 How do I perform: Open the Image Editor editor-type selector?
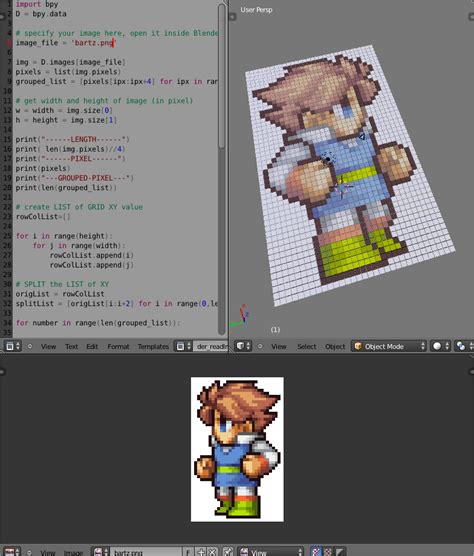tap(12, 552)
